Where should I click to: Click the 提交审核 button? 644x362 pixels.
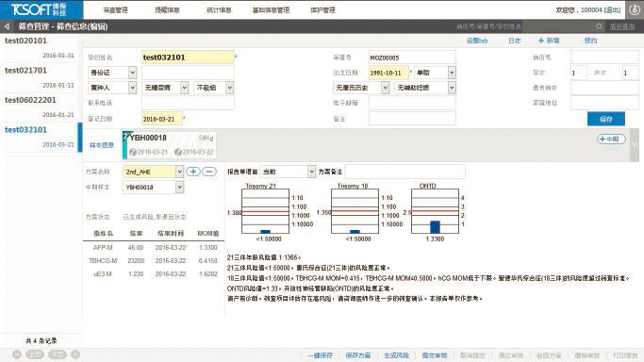(435, 355)
